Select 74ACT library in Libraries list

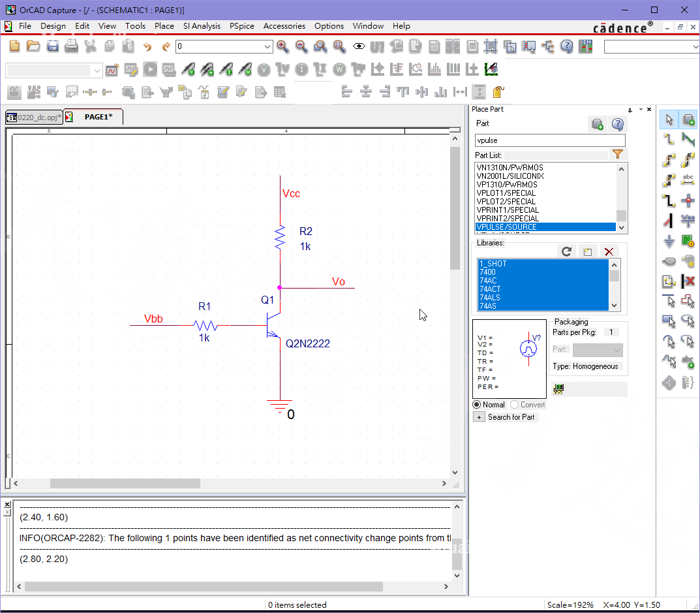click(x=542, y=289)
